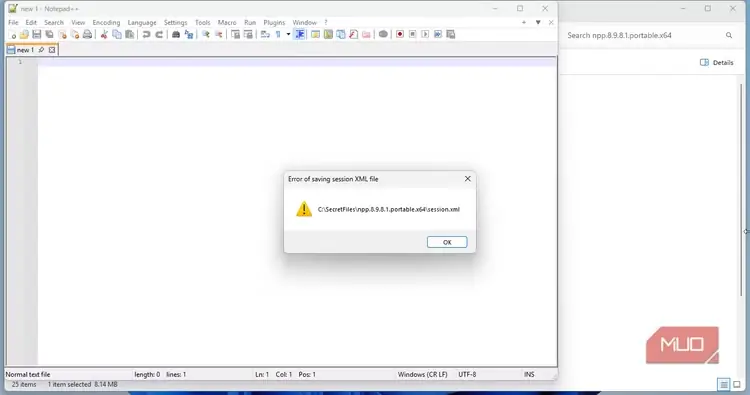Click the macro Playback icon
Viewport: 750px width, 395px height.
pyautogui.click(x=425, y=34)
